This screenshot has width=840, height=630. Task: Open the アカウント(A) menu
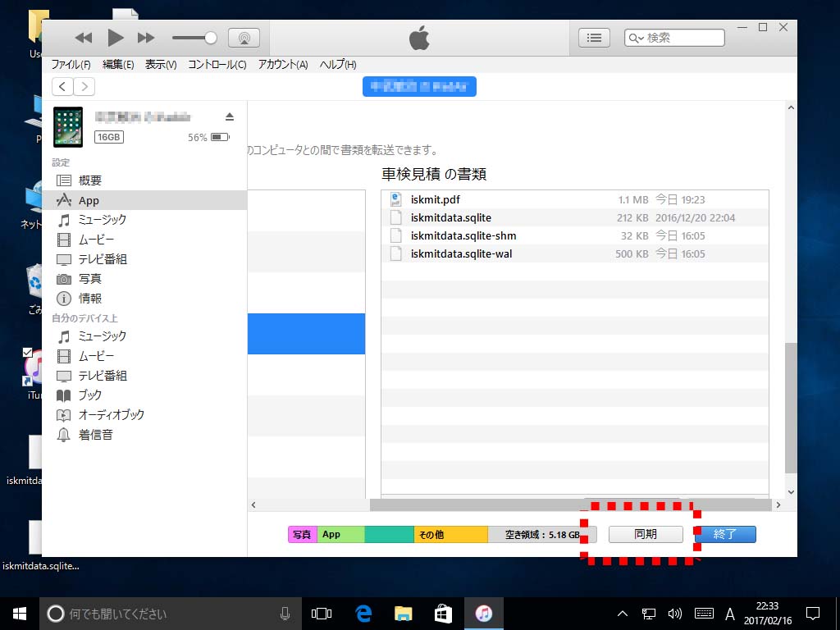click(x=283, y=65)
